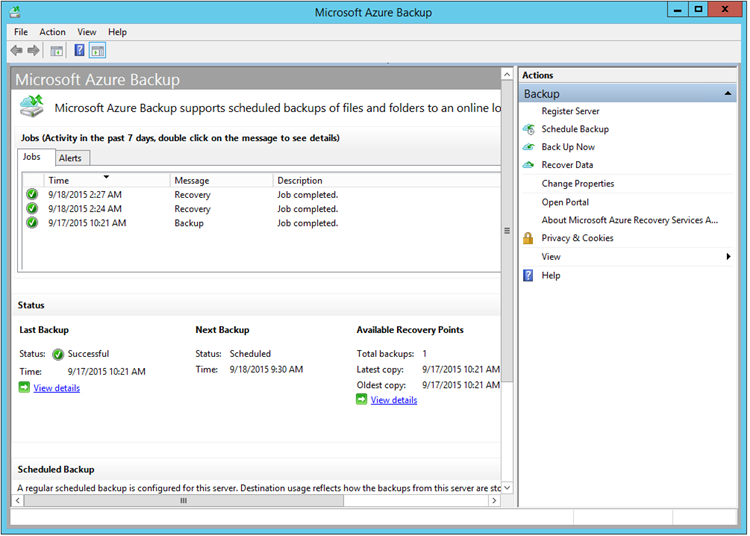Click the Help question-mark icon in Actions pane

(528, 275)
